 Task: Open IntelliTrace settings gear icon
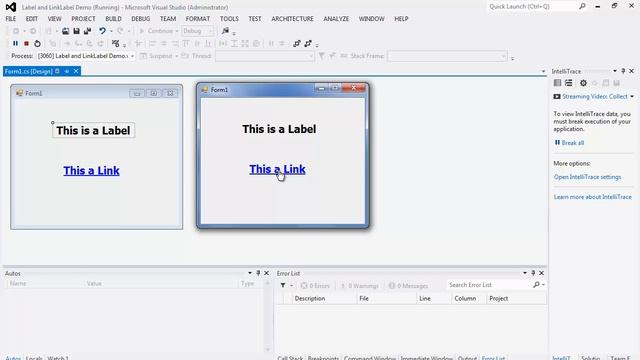point(583,83)
